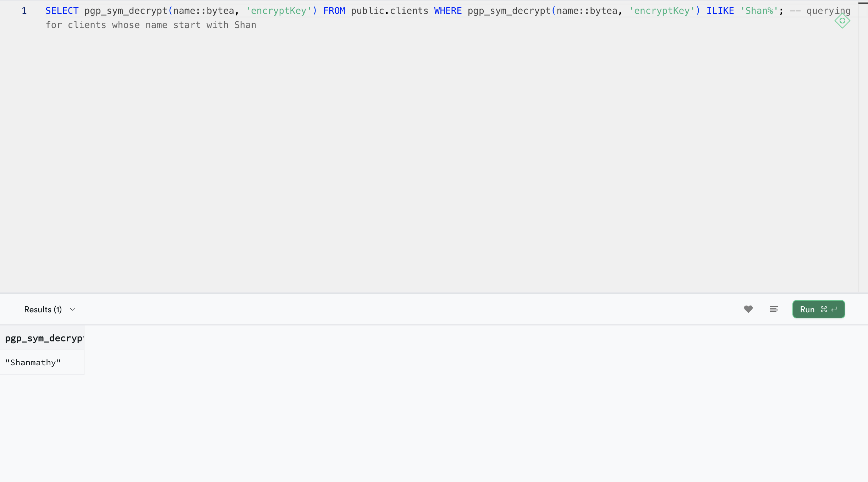The width and height of the screenshot is (868, 482).
Task: Place cursor on ILIKE keyword
Action: 720,11
